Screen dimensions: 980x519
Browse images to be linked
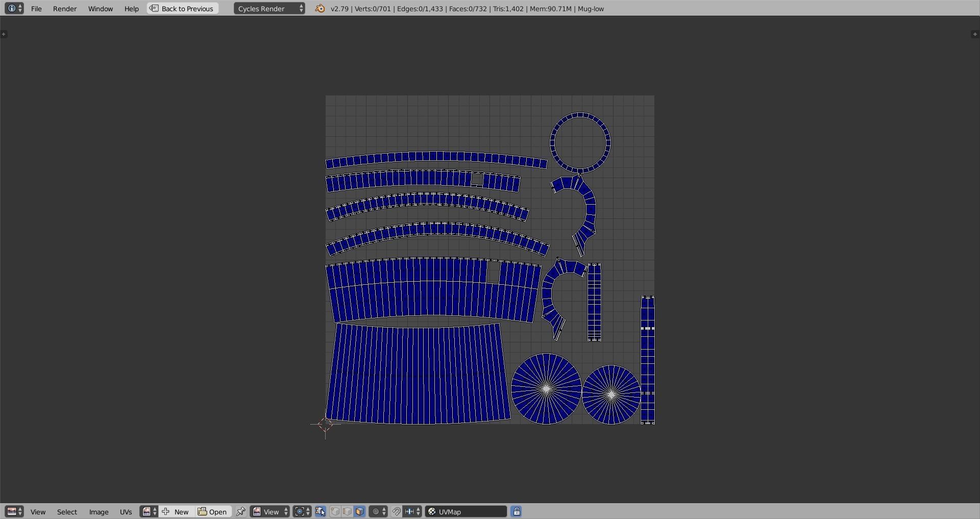pos(149,512)
